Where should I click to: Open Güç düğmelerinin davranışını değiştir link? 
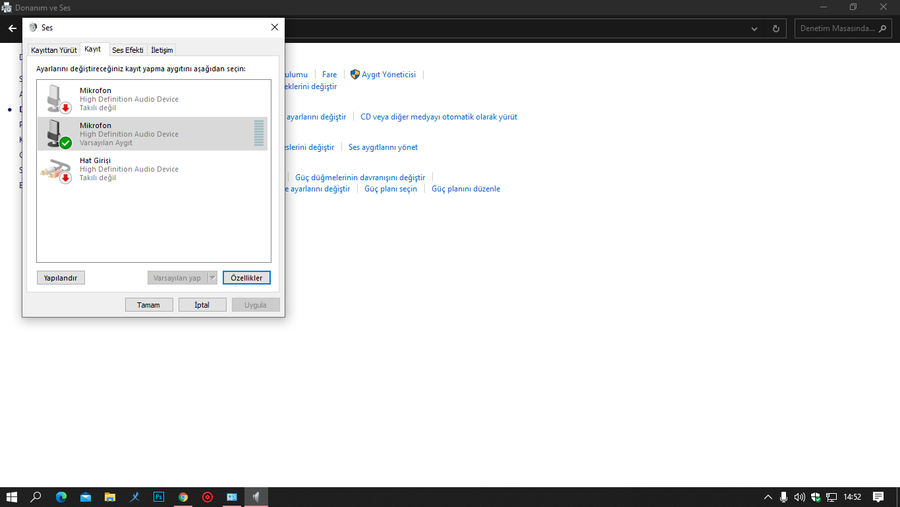point(360,177)
